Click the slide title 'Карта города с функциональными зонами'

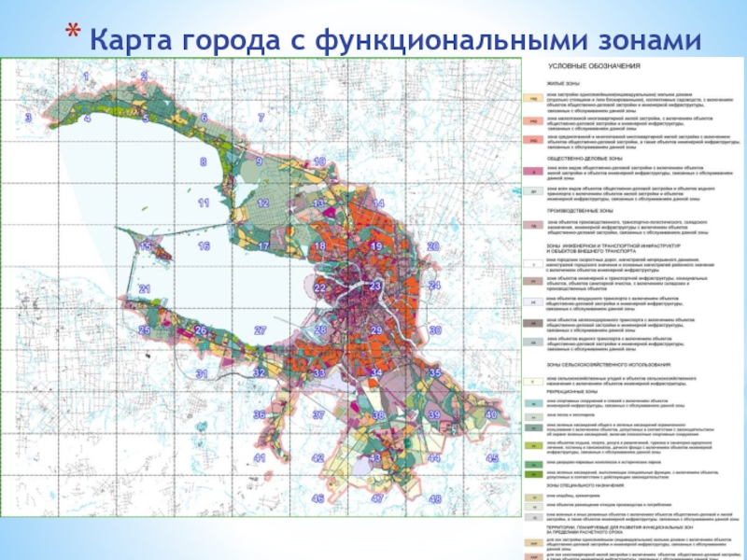[395, 40]
